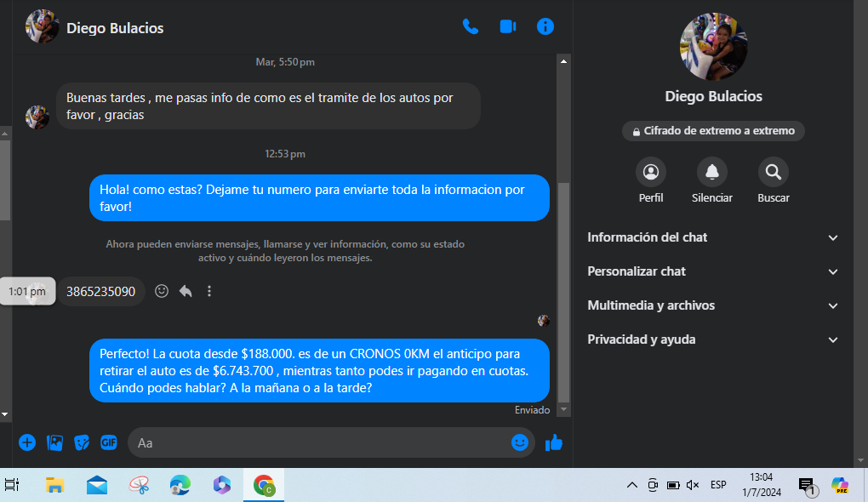
Task: Expand Personalizar chat section
Action: click(x=713, y=271)
